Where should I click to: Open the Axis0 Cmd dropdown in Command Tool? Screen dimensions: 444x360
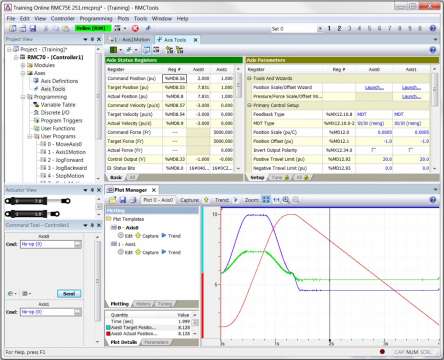point(77,244)
